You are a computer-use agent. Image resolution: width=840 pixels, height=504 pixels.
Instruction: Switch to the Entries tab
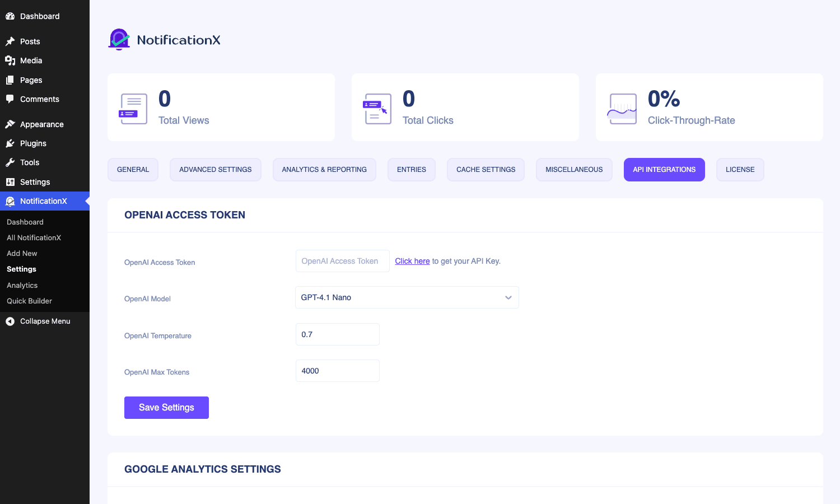click(412, 170)
